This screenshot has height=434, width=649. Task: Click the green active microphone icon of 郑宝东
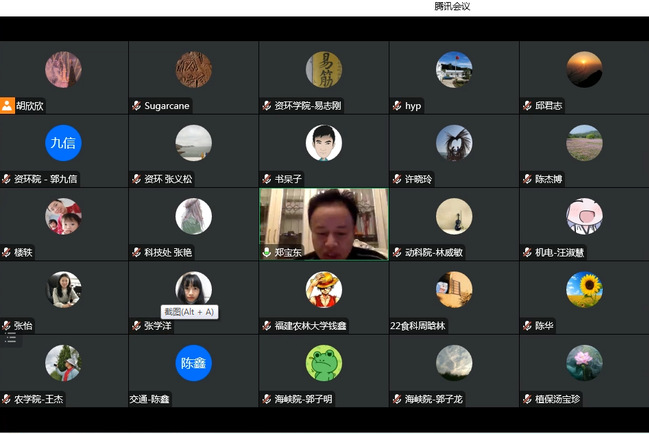pyautogui.click(x=267, y=253)
